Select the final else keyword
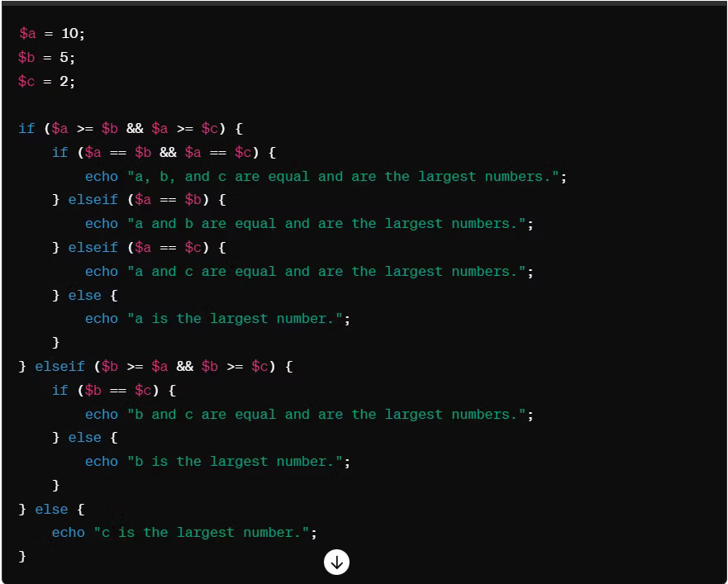 click(x=51, y=509)
